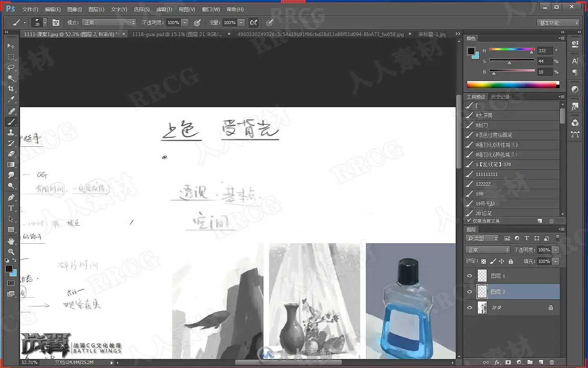The height and width of the screenshot is (368, 588).
Task: Hide 图层 1 layer visibility
Action: pos(470,276)
